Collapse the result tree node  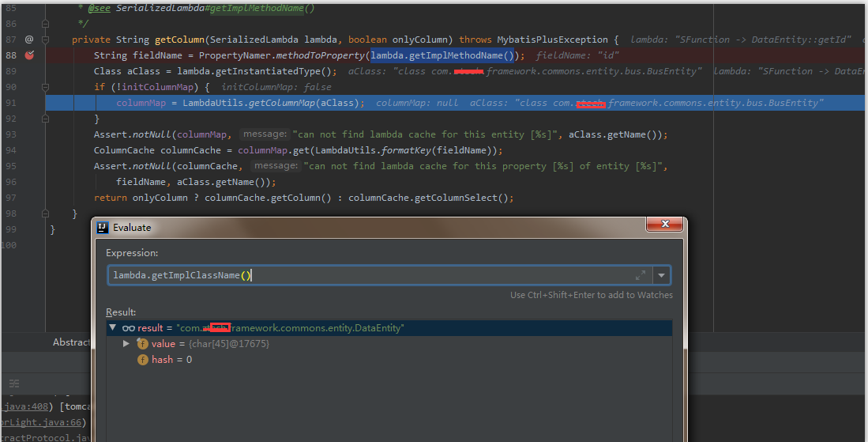113,328
